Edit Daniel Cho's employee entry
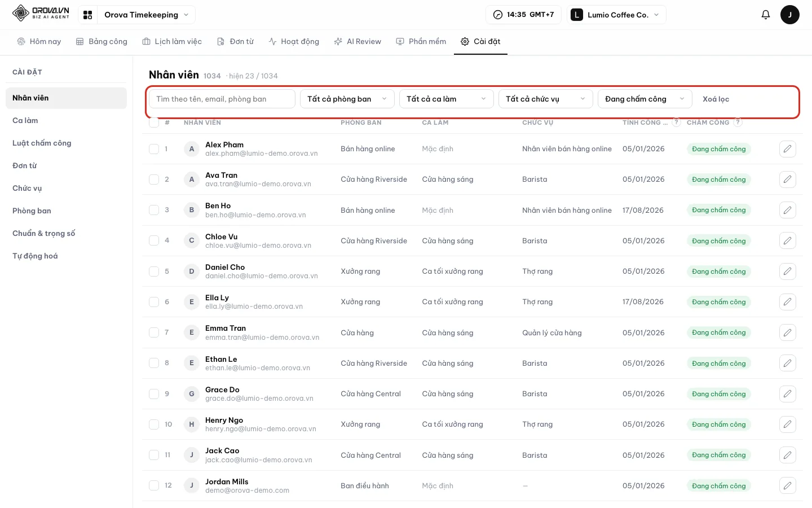This screenshot has width=812, height=508. [x=787, y=271]
